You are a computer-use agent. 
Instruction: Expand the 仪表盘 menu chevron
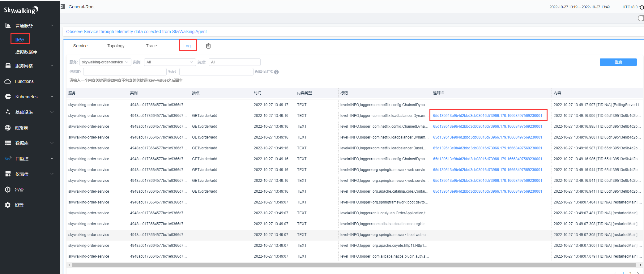52,174
